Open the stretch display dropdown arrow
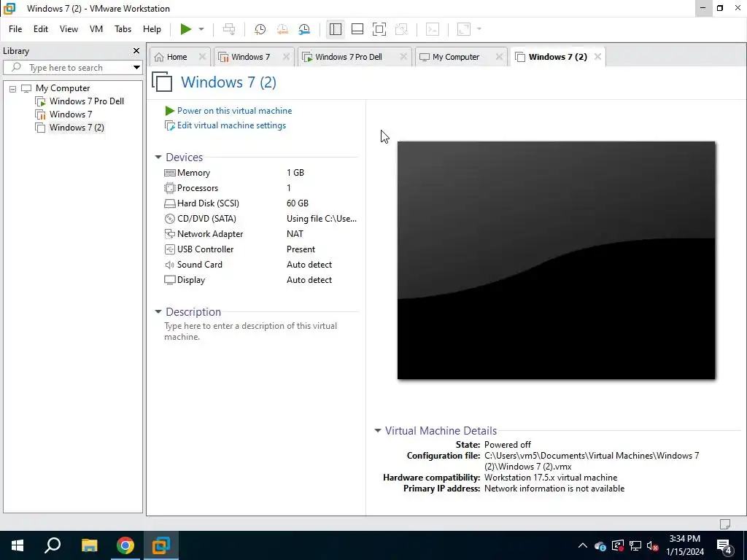The image size is (747, 560). tap(479, 29)
